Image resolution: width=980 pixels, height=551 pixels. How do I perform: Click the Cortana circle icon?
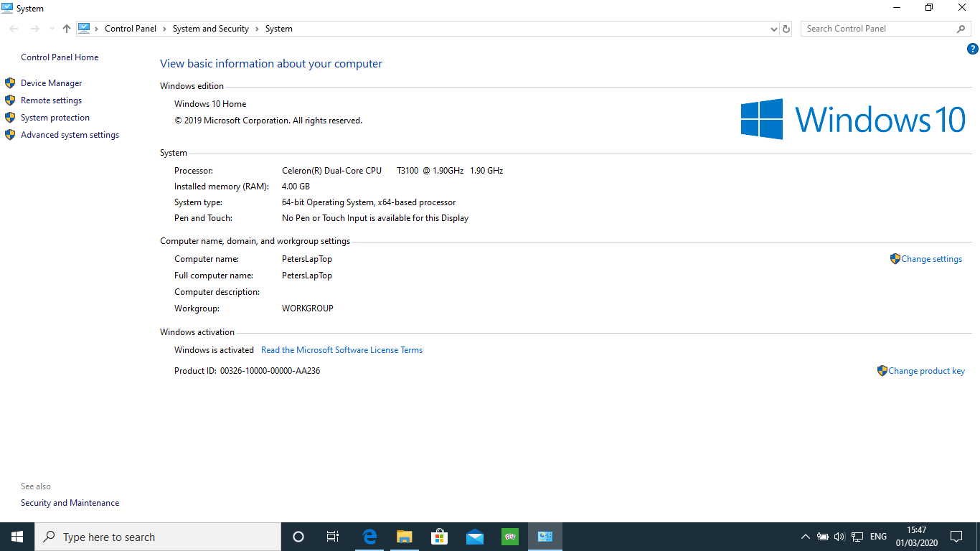click(298, 537)
